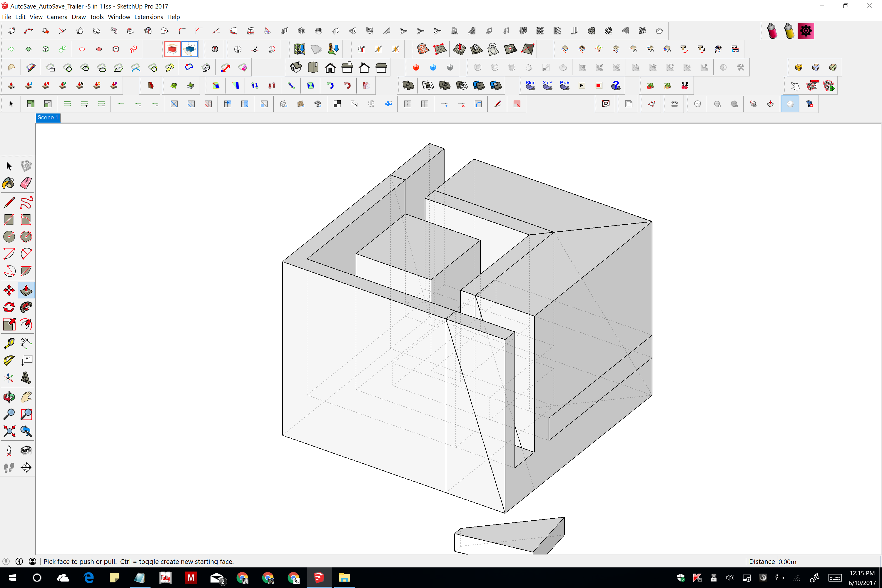Open Microsoft Edge from the taskbar
882x588 pixels.
pos(88,578)
